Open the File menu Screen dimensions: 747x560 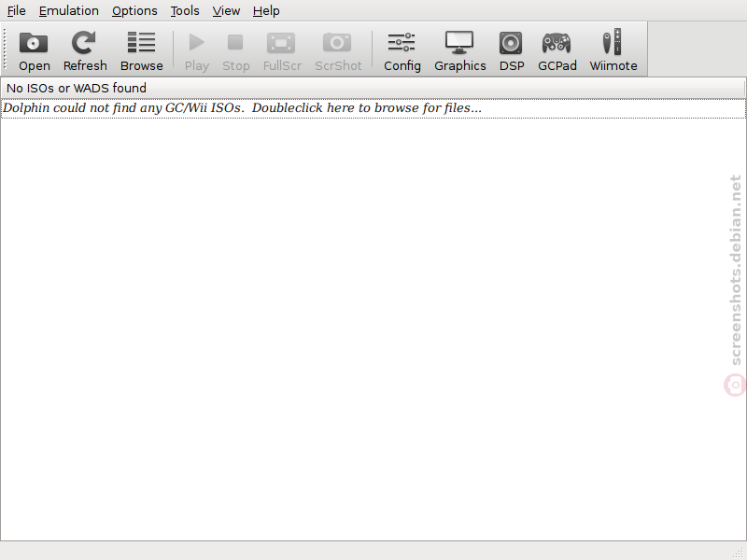click(16, 10)
